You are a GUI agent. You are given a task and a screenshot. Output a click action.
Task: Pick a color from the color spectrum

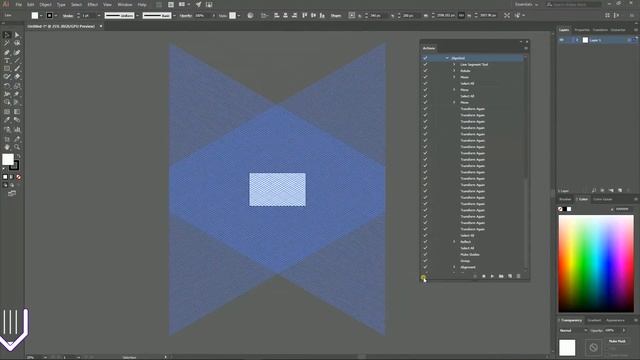596,264
